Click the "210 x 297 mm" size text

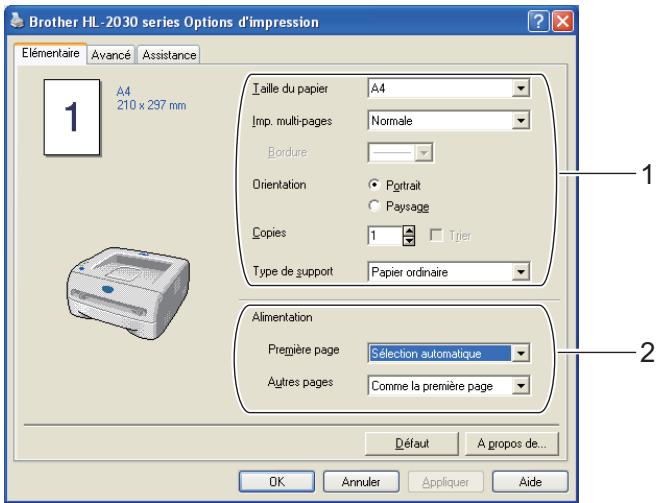[x=151, y=105]
